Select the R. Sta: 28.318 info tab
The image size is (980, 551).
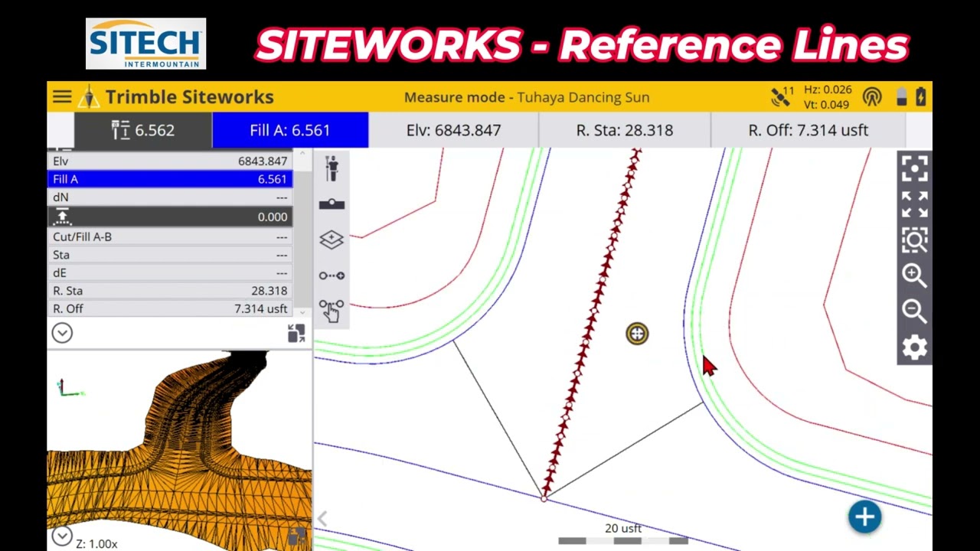[x=625, y=130]
